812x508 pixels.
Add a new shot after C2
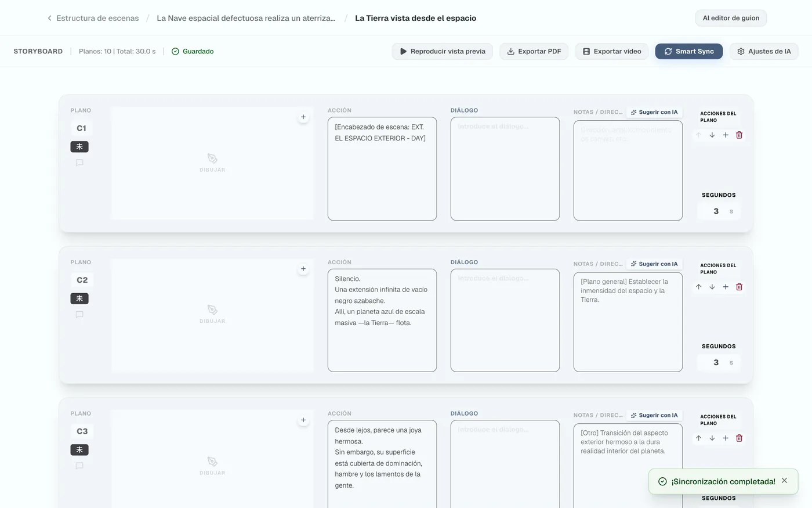726,287
